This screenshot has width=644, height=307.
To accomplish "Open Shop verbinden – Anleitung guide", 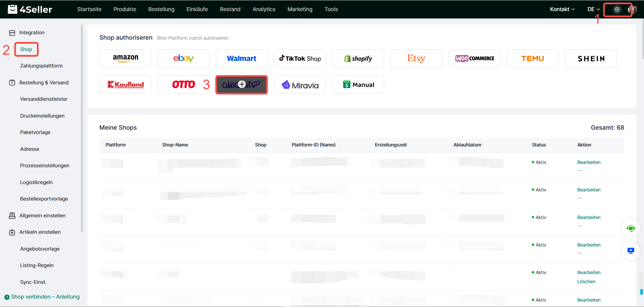I will pyautogui.click(x=45, y=297).
